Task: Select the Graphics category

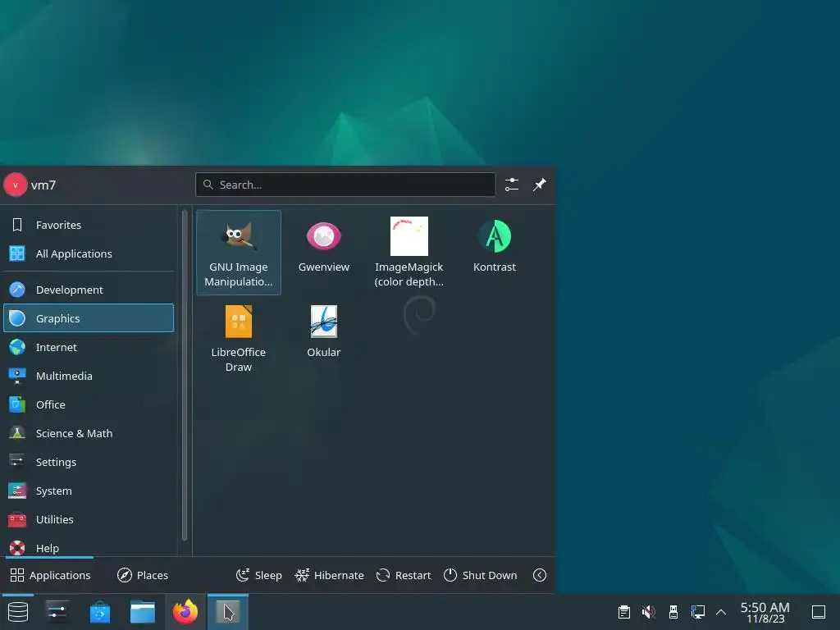Action: click(x=89, y=318)
